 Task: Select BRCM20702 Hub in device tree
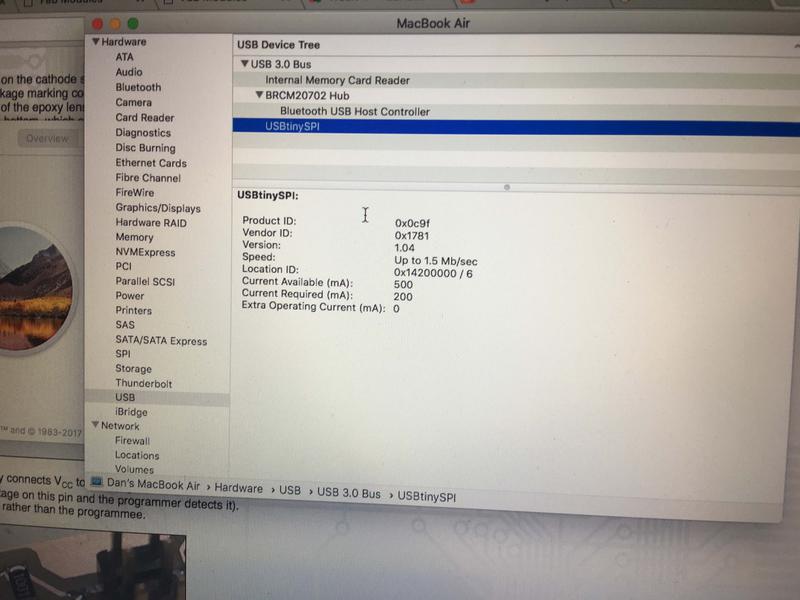pos(307,95)
